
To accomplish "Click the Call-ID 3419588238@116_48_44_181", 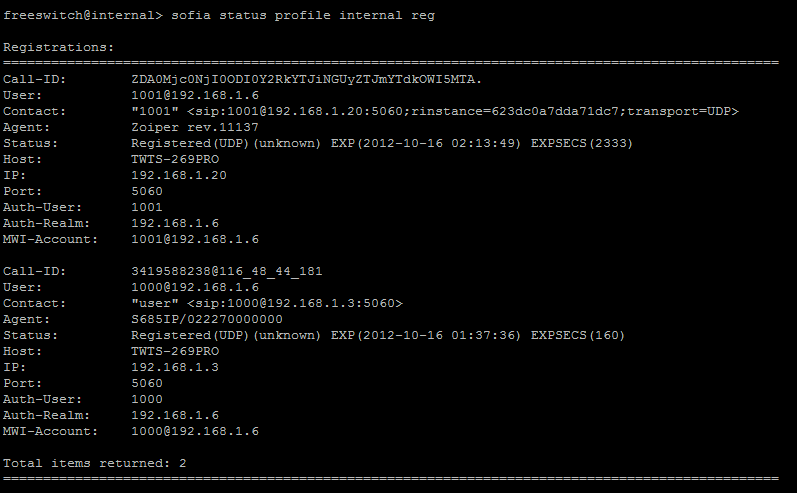I will click(x=227, y=271).
